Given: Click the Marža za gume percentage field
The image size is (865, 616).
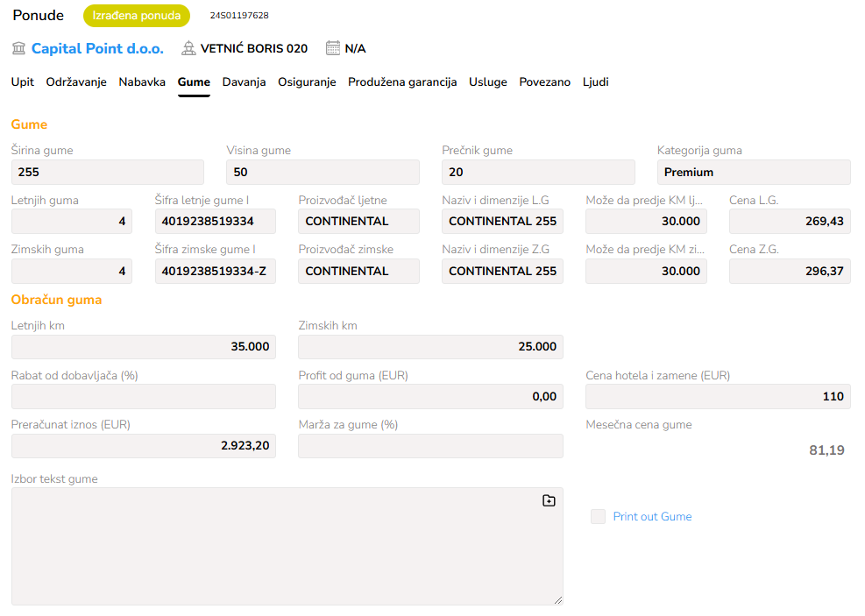Looking at the screenshot, I should pyautogui.click(x=430, y=447).
